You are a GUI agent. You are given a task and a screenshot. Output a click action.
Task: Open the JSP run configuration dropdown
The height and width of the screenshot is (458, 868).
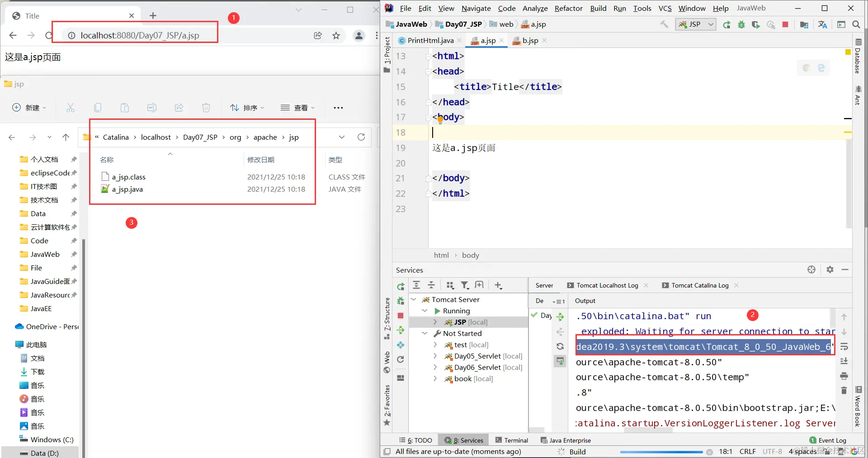696,24
